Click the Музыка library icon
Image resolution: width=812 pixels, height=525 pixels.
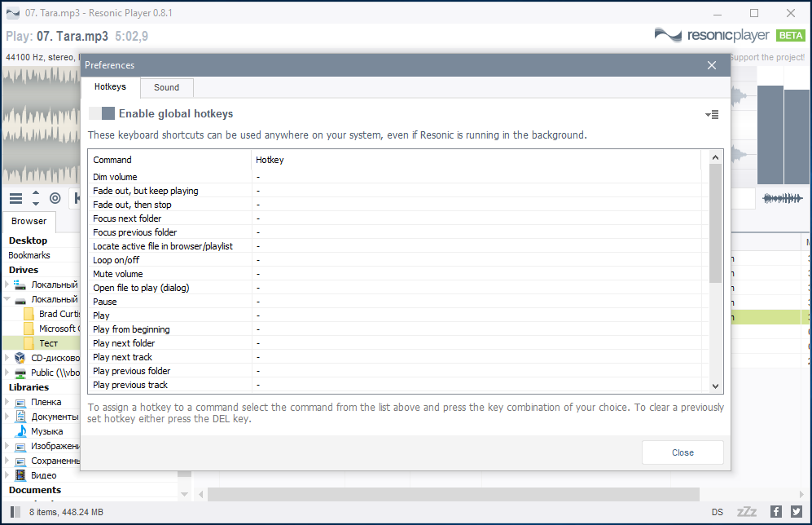pyautogui.click(x=20, y=430)
